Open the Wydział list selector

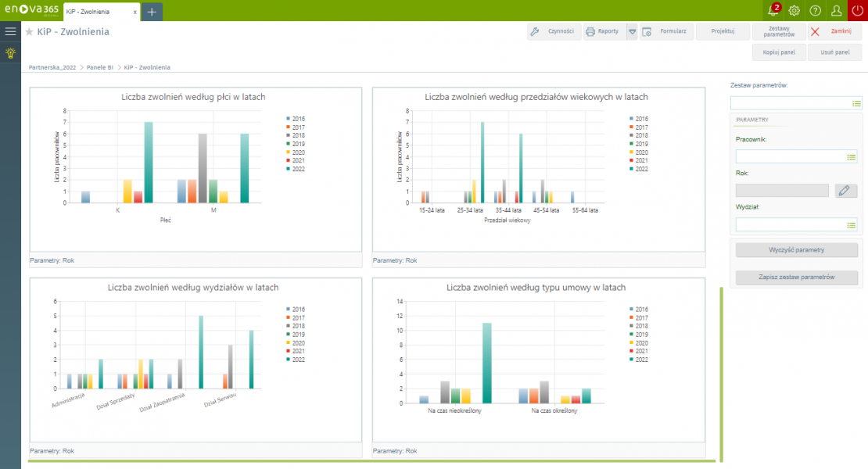click(x=852, y=225)
